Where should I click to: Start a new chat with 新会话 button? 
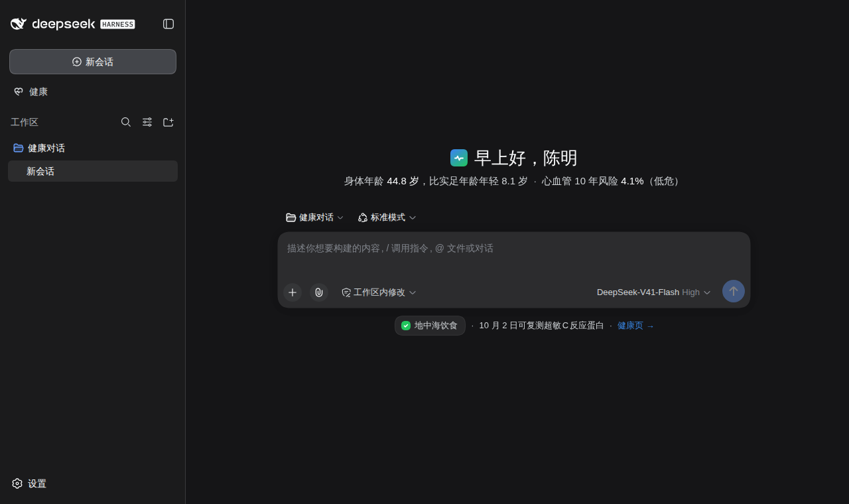pyautogui.click(x=93, y=62)
